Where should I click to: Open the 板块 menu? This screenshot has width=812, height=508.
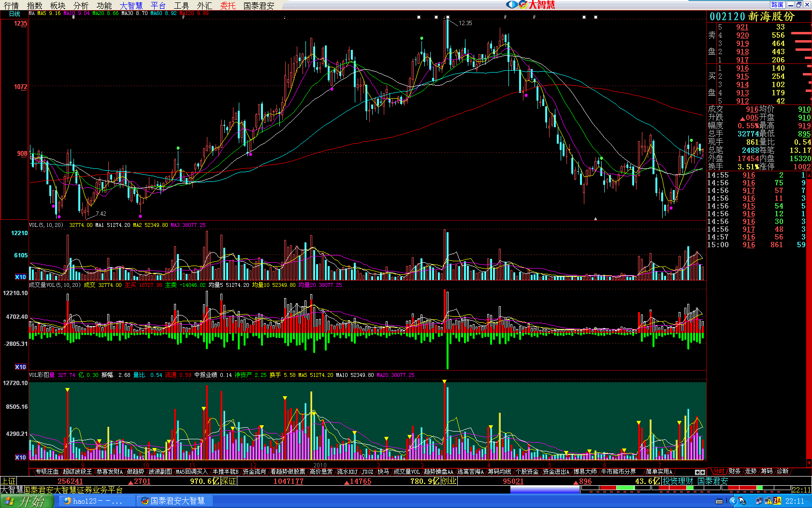58,5
